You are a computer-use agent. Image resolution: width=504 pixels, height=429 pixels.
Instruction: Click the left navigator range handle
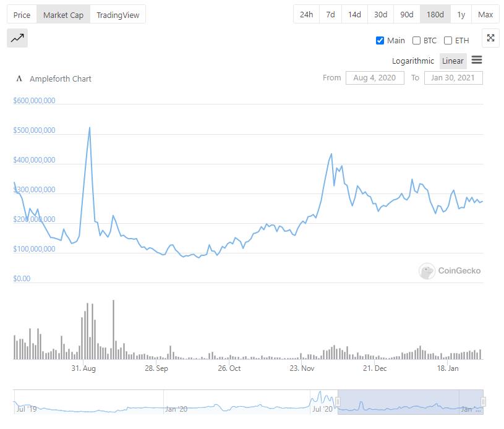coord(338,402)
